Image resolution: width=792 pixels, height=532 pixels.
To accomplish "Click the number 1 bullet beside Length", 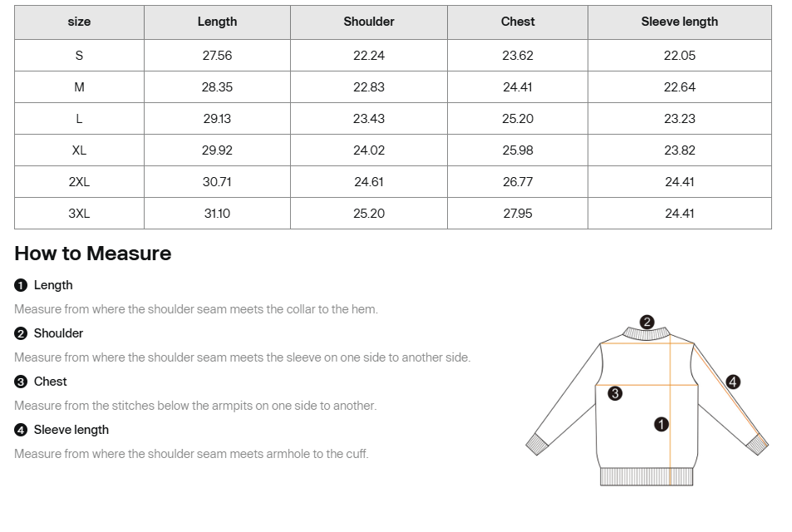I will tap(21, 285).
